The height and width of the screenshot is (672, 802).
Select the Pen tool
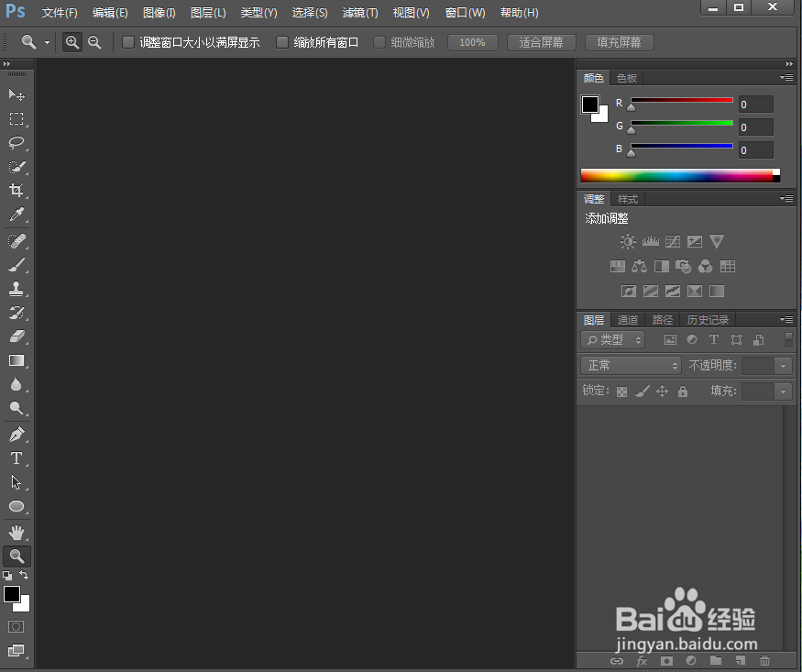16,435
